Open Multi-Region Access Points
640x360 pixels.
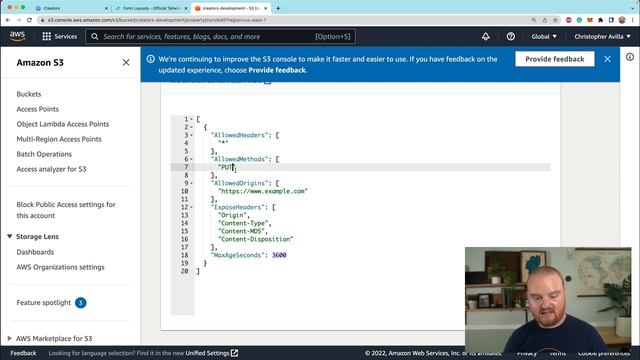coord(59,139)
